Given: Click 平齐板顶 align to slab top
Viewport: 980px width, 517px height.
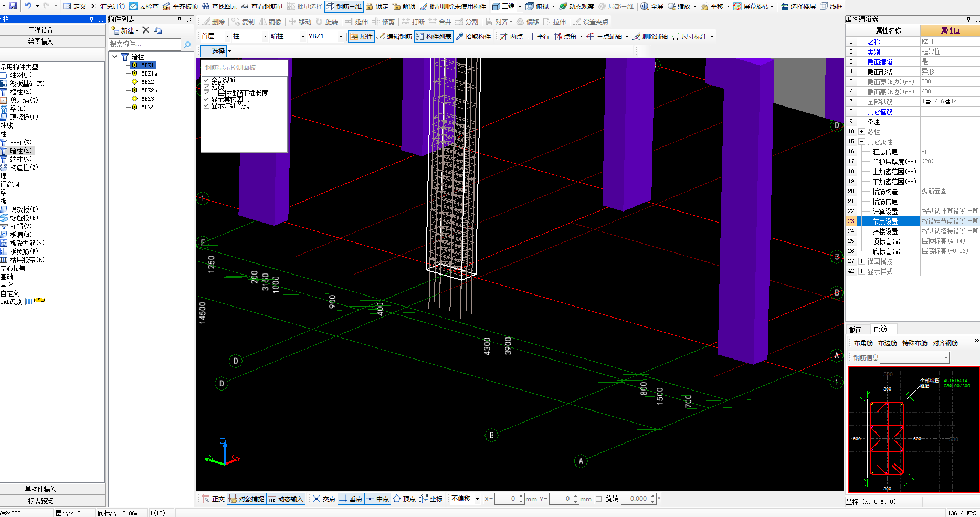Looking at the screenshot, I should coord(180,6).
